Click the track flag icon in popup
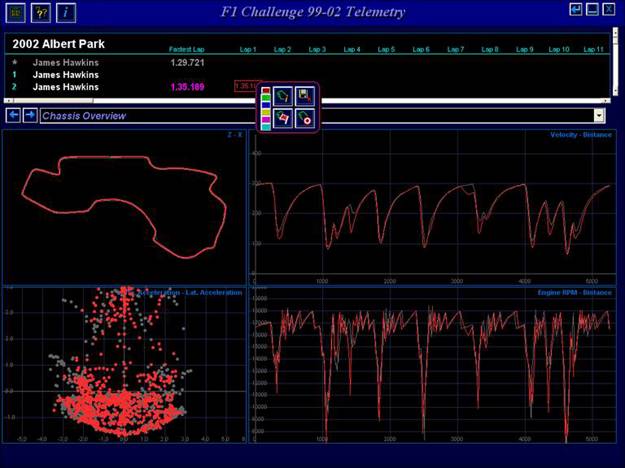This screenshot has width=625, height=468. pyautogui.click(x=283, y=119)
